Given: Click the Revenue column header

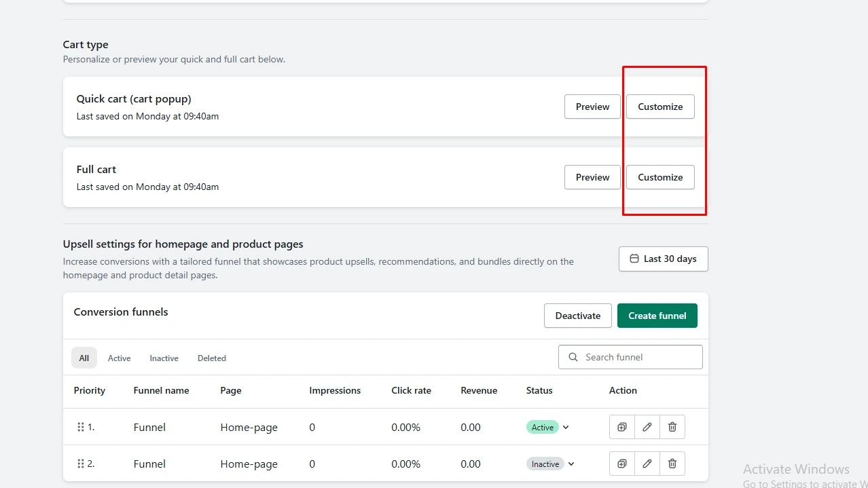Looking at the screenshot, I should [x=479, y=390].
